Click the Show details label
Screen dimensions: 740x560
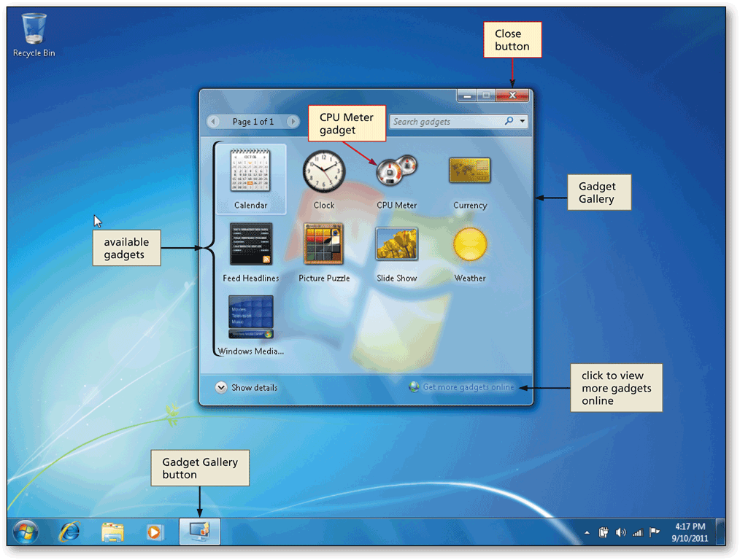[x=255, y=387]
